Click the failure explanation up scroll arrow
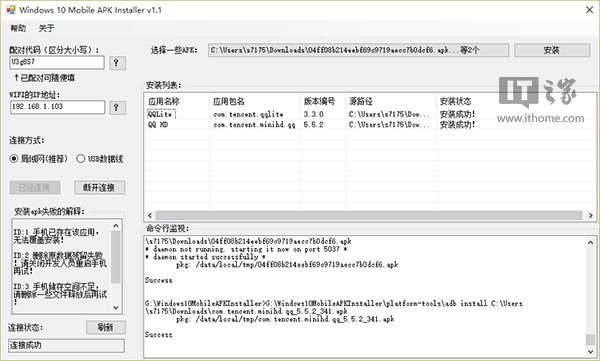The image size is (600, 361). point(116,226)
